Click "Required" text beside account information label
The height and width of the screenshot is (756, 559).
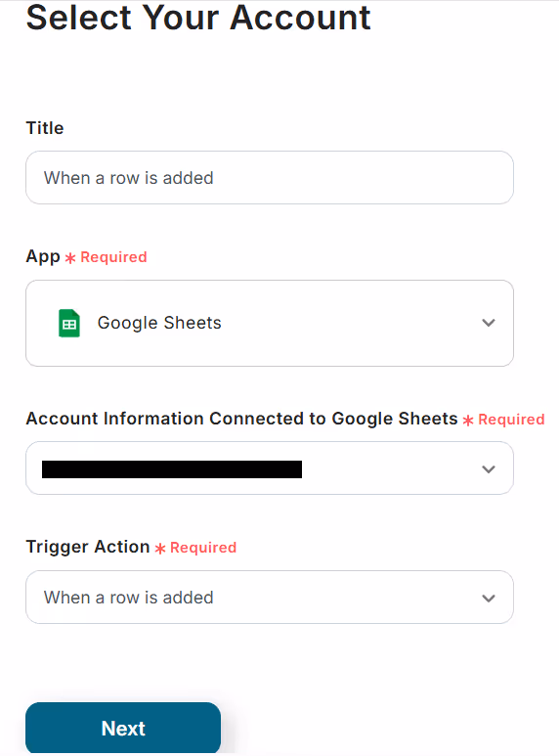point(511,420)
